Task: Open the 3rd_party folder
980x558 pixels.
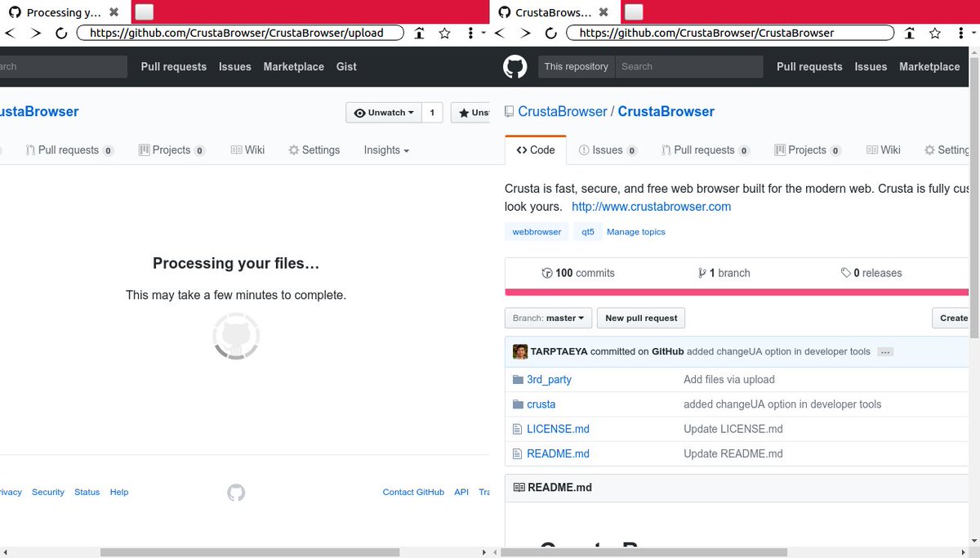Action: coord(549,380)
